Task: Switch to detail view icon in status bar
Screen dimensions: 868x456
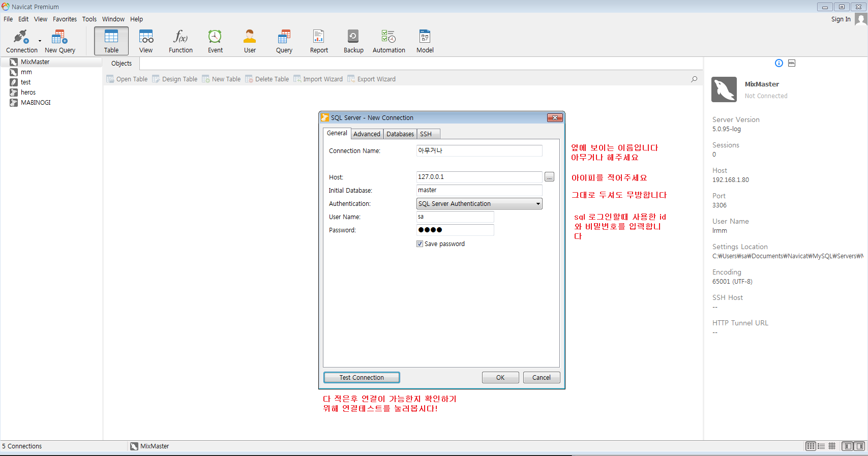Action: coord(821,446)
